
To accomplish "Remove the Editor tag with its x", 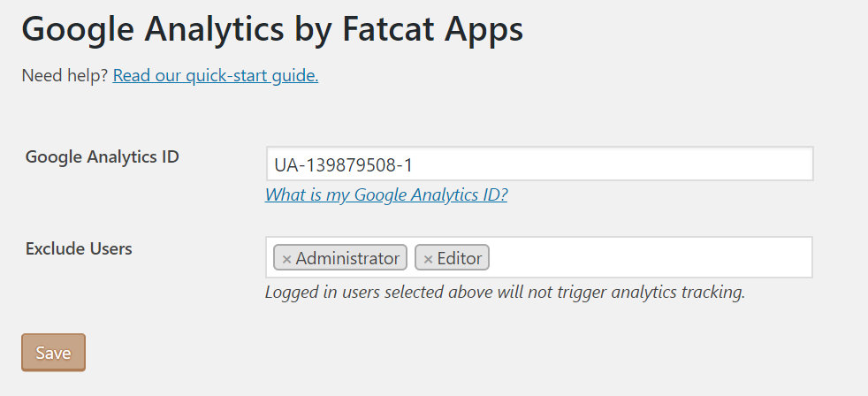I will pos(428,259).
